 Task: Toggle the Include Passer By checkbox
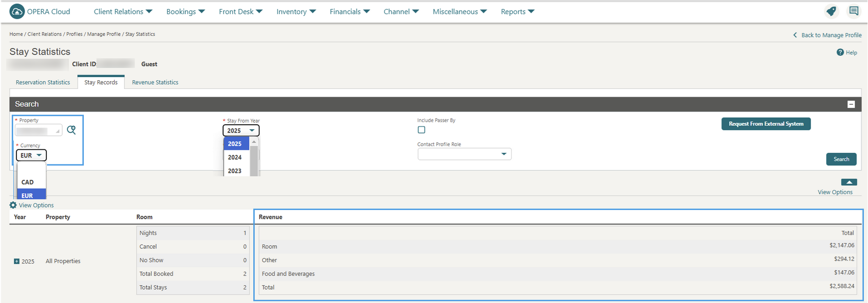(x=421, y=130)
